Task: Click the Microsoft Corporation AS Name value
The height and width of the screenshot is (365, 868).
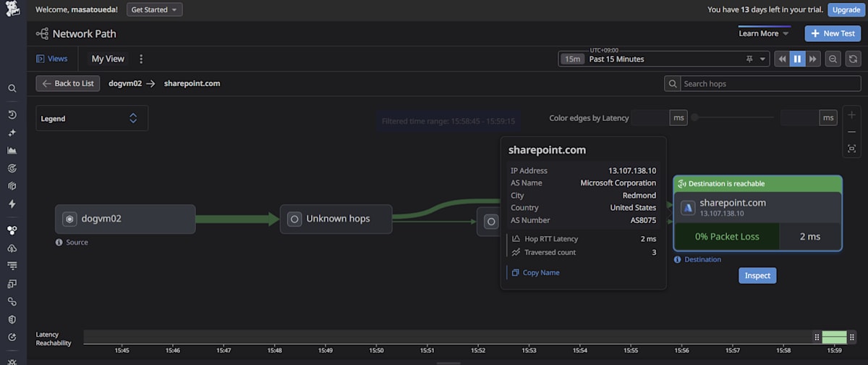Action: click(618, 183)
